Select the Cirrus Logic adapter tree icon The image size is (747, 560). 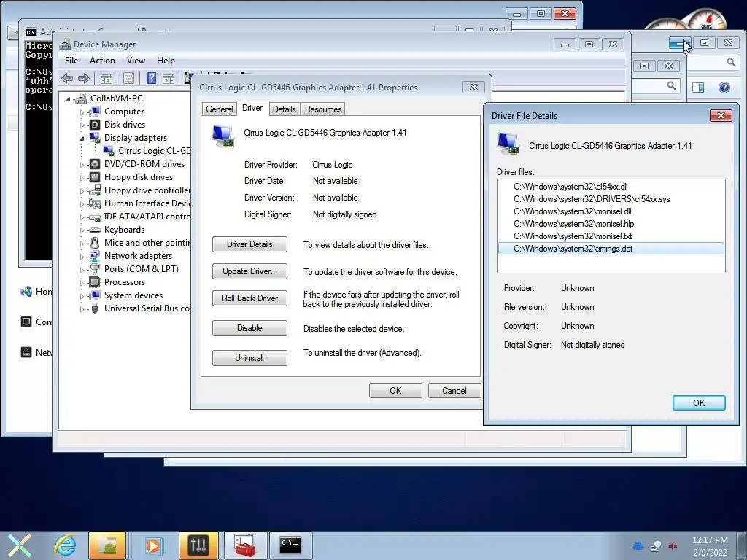109,151
